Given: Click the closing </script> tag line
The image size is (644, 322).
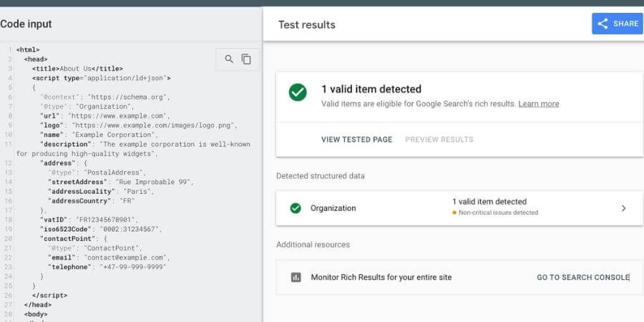Looking at the screenshot, I should tap(49, 296).
